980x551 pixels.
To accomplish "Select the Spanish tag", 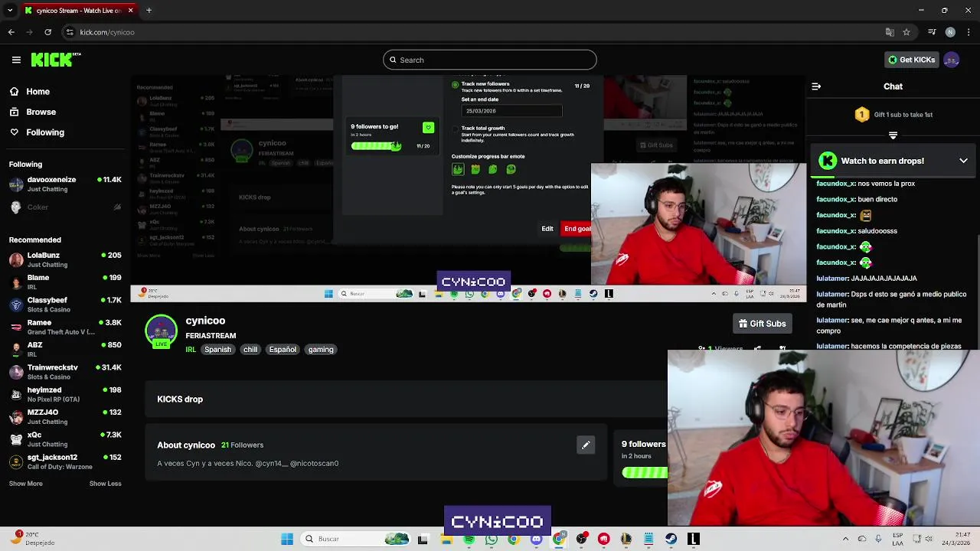I will (x=217, y=350).
